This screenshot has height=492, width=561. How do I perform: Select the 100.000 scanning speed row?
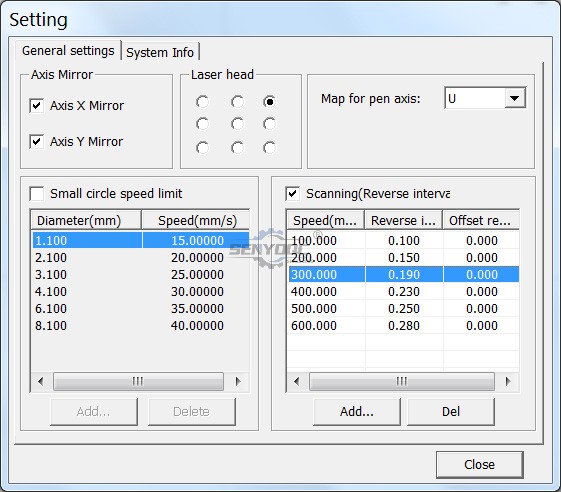point(403,240)
